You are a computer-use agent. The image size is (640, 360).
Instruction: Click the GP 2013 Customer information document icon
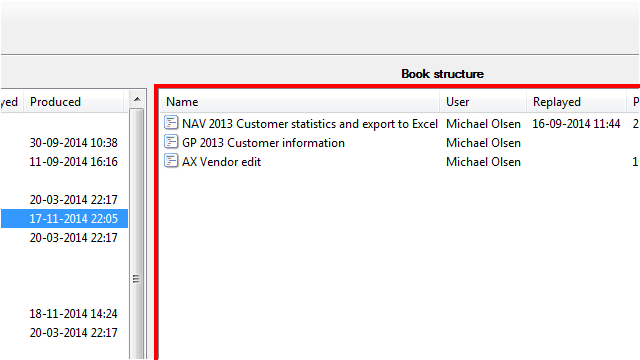[x=171, y=142]
